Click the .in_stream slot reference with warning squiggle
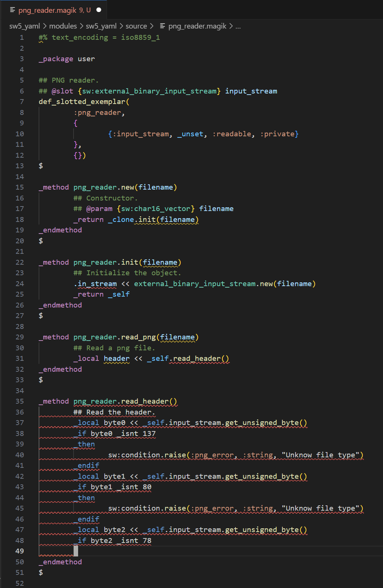Screen dimensions: 383x588 pos(95,284)
